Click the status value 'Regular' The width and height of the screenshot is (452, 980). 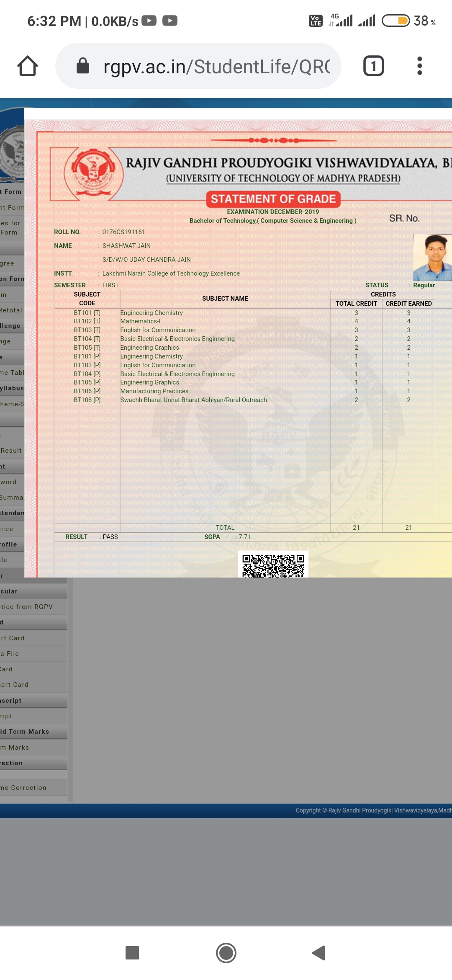point(424,285)
